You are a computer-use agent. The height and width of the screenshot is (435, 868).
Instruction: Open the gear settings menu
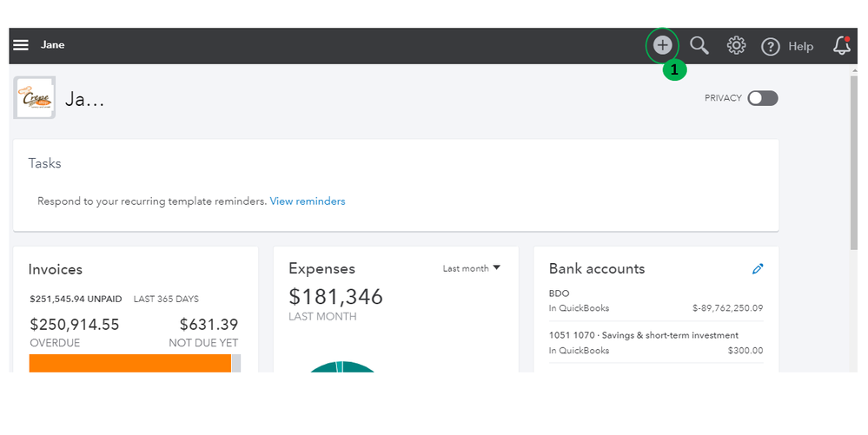coord(736,46)
